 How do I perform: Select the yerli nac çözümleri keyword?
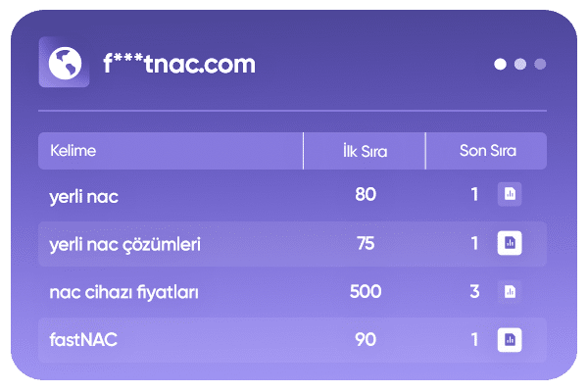tap(124, 243)
